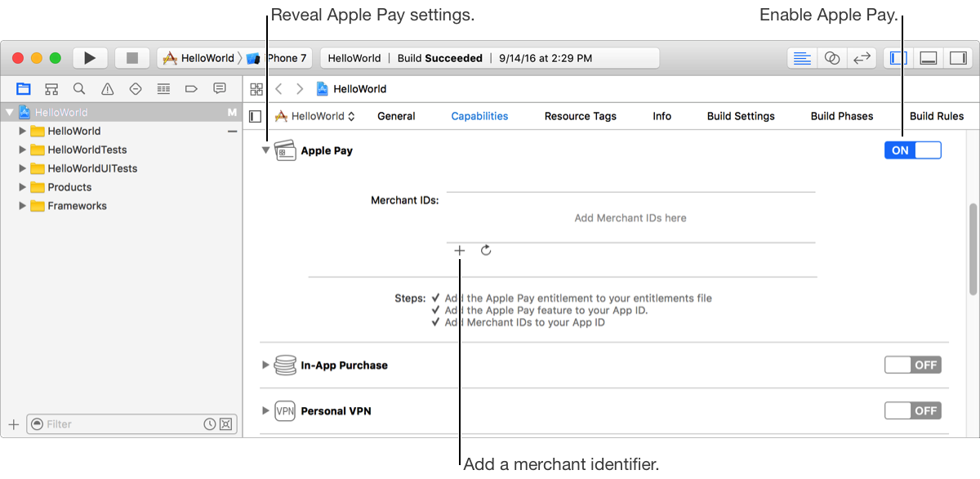Filter by source-control status icon
Image resolution: width=980 pixels, height=479 pixels.
(x=226, y=424)
